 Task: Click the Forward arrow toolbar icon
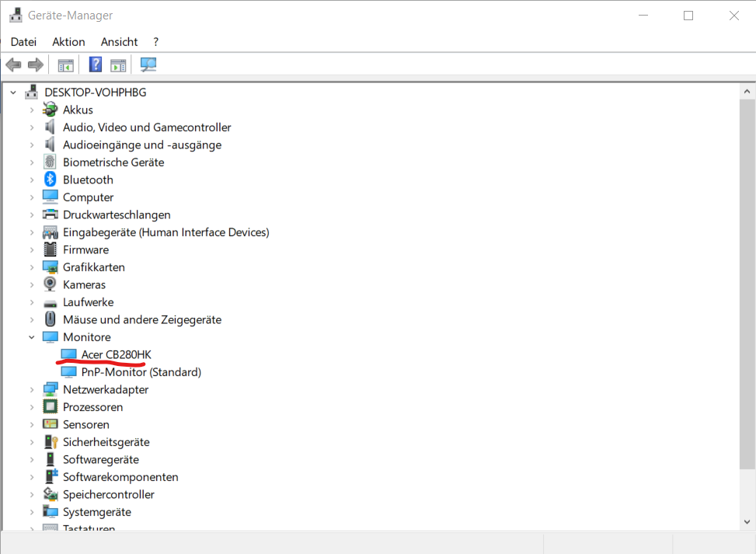click(x=35, y=64)
